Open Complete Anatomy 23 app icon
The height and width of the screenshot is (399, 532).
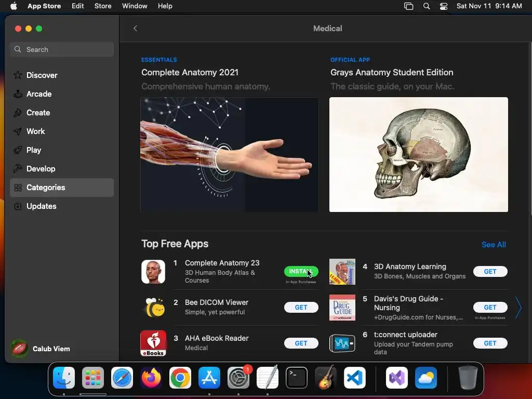coord(153,271)
